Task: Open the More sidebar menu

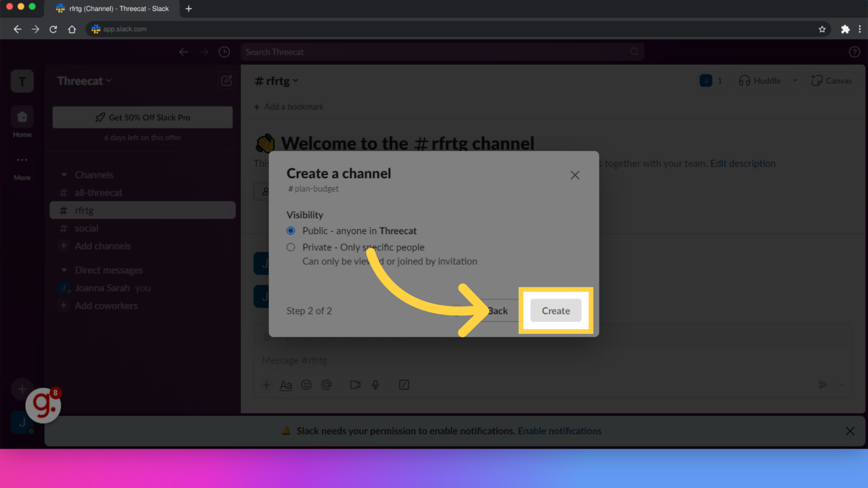Action: tap(22, 167)
